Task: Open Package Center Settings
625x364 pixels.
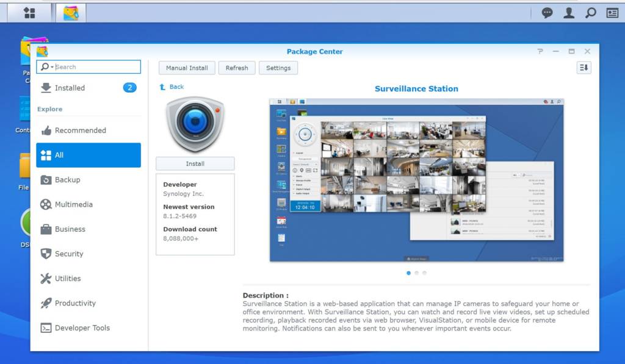Action: [278, 68]
